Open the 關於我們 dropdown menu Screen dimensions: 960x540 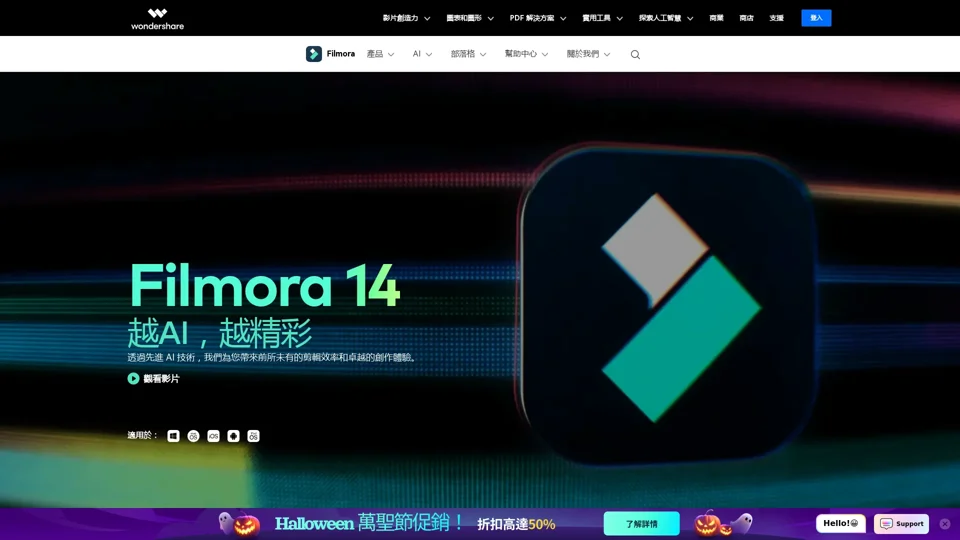(588, 54)
